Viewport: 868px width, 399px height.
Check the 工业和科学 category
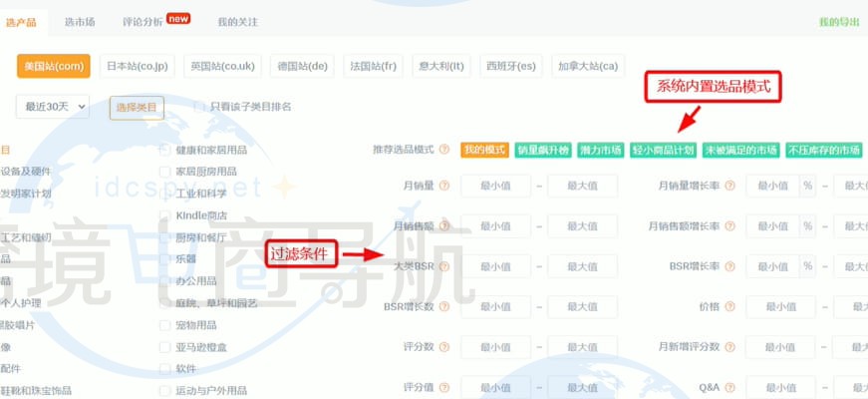[164, 194]
